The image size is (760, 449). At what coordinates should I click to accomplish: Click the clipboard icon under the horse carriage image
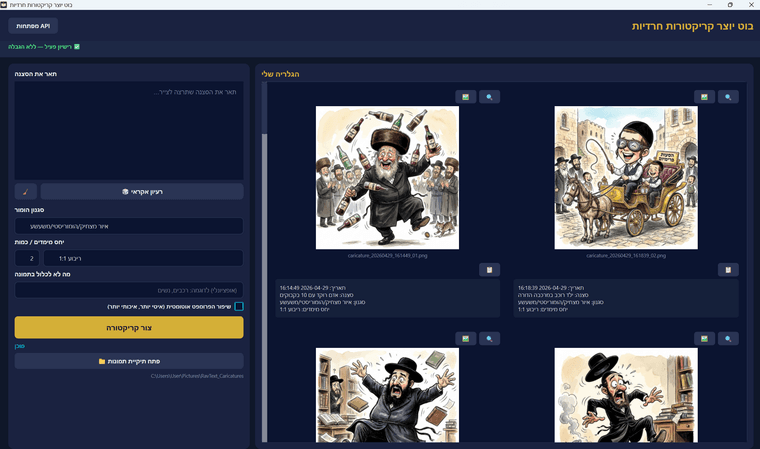(x=728, y=269)
